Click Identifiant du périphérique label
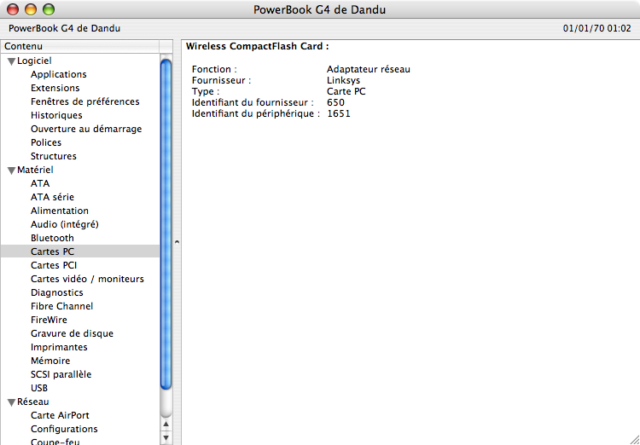The width and height of the screenshot is (640, 445). coord(256,113)
